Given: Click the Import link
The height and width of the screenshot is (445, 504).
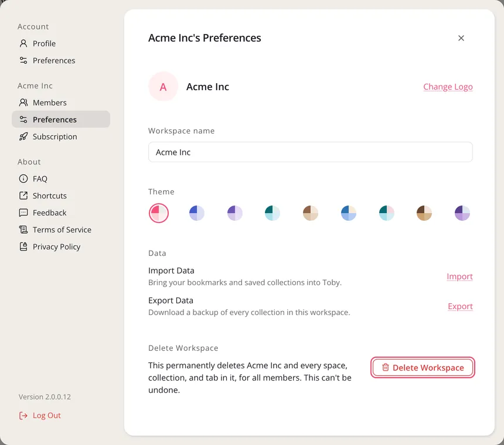Looking at the screenshot, I should point(459,276).
